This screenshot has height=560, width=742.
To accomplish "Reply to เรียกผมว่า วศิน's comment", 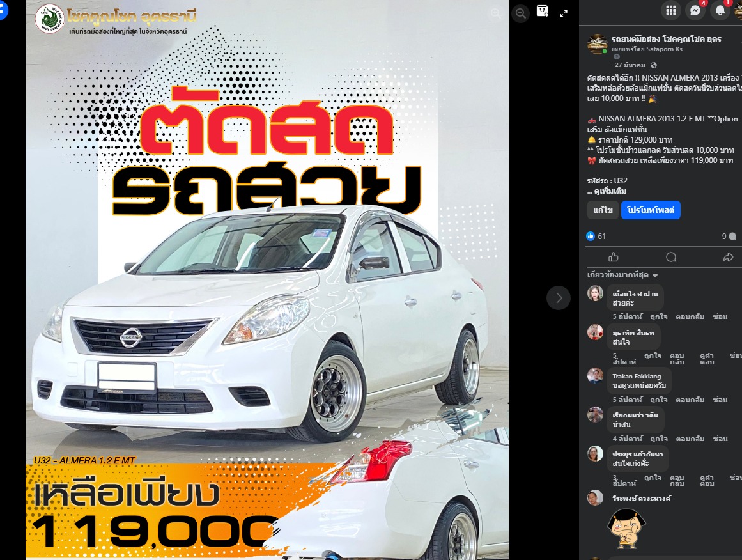I will 690,439.
